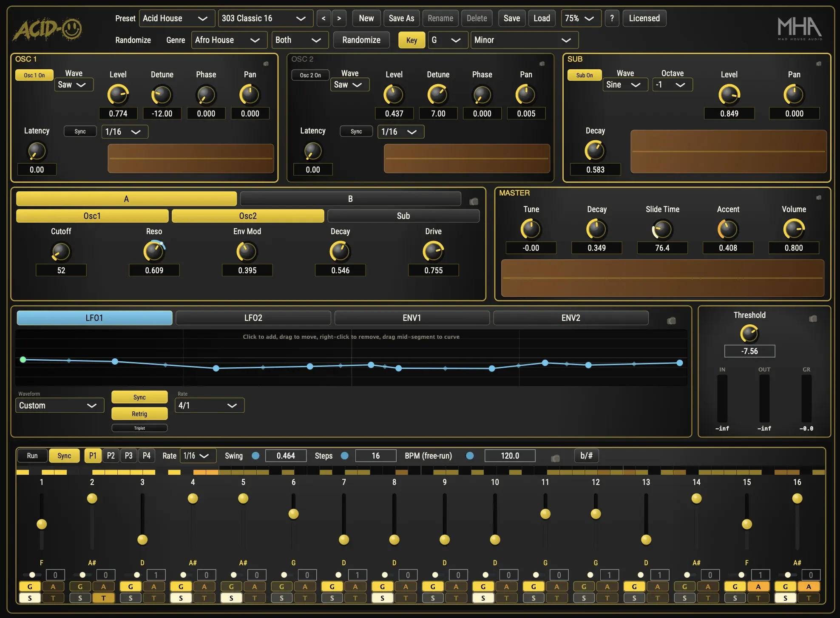This screenshot has height=618, width=840.
Task: Open help with the ? button
Action: (612, 18)
